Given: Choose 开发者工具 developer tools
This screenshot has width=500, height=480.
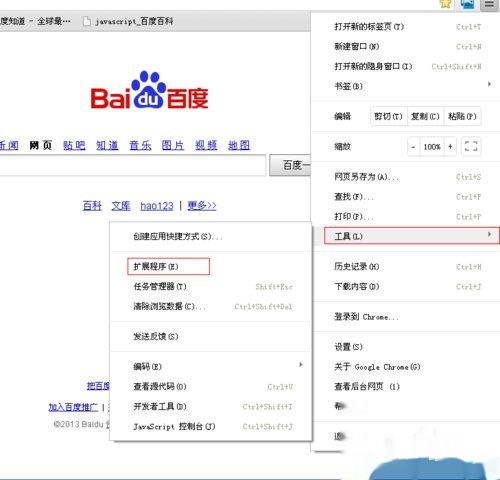Looking at the screenshot, I should click(x=211, y=406).
